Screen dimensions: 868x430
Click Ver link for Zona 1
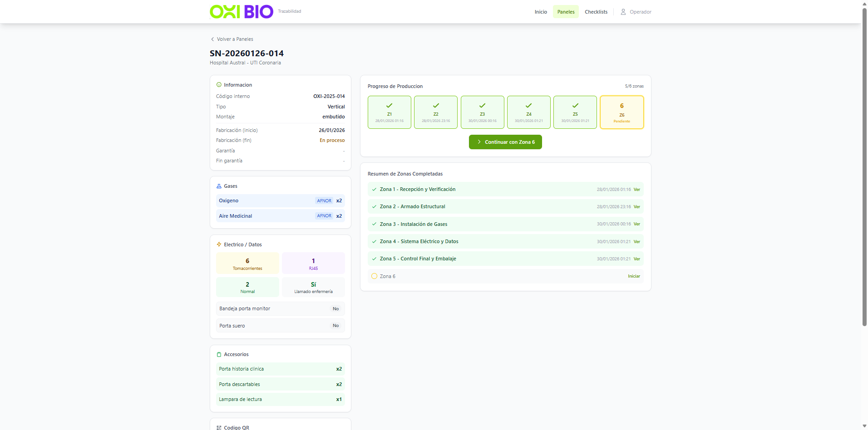pos(637,190)
